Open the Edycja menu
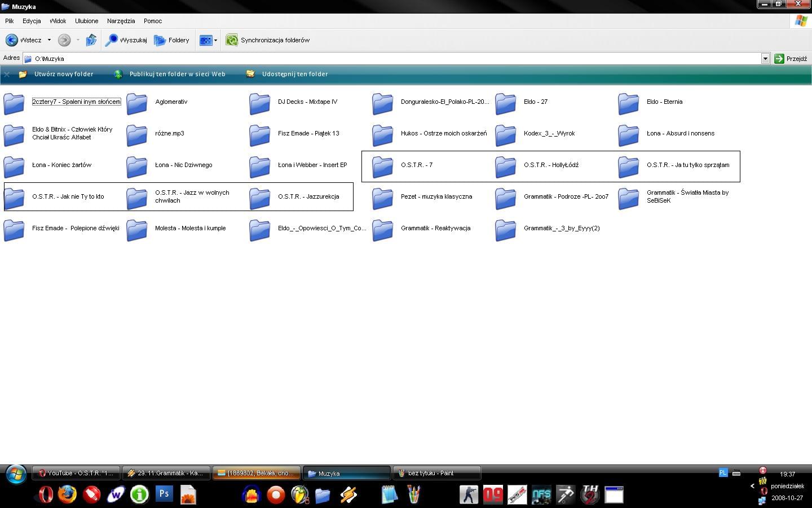Image resolution: width=812 pixels, height=508 pixels. point(32,21)
